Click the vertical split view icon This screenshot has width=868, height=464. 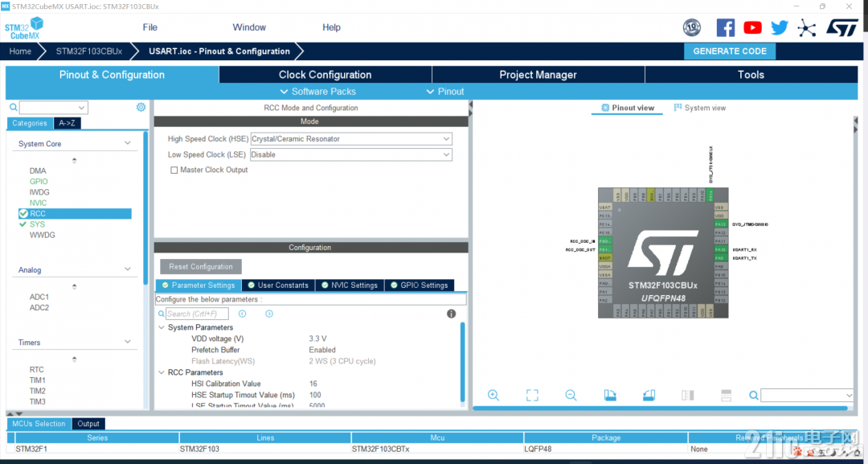pos(687,395)
